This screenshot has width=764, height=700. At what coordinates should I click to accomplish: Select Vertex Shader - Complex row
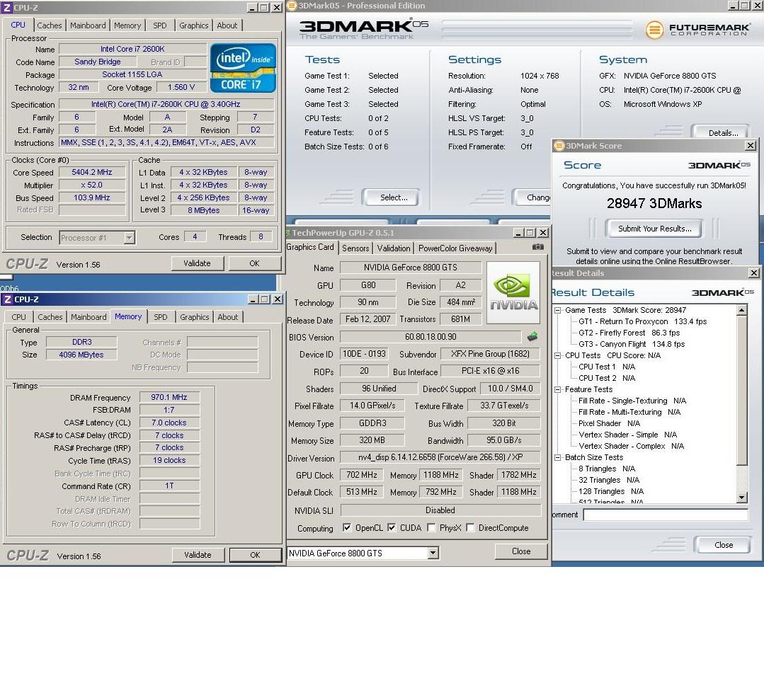[631, 446]
